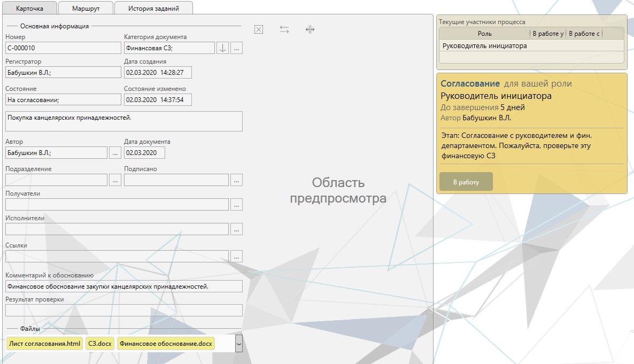Screen dimensions: 634x364
Task: Open the ellipsis picker for Исполнители
Action: 236,229
